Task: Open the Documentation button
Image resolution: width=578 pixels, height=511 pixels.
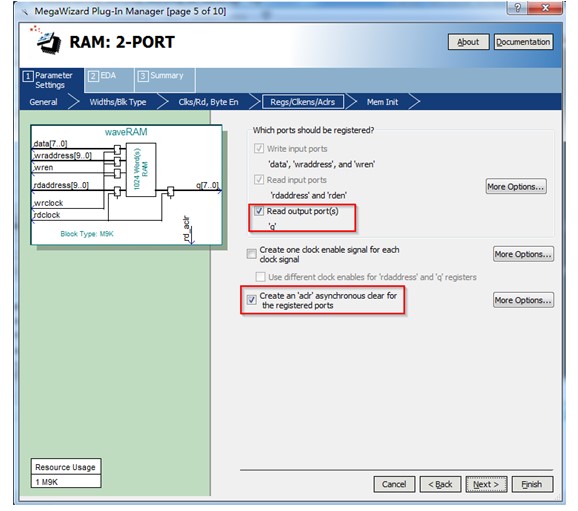Action: [x=523, y=42]
